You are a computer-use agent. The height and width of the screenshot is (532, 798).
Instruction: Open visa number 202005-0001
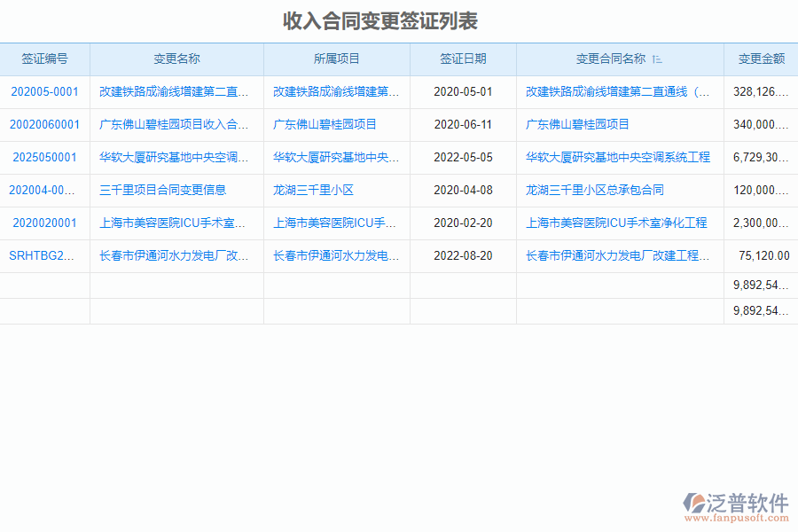[x=43, y=91]
